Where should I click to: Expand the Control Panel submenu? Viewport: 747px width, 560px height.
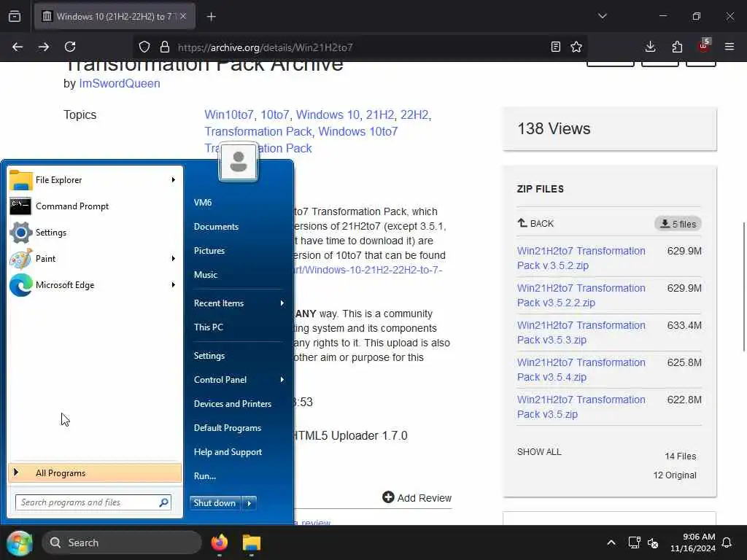(x=282, y=379)
